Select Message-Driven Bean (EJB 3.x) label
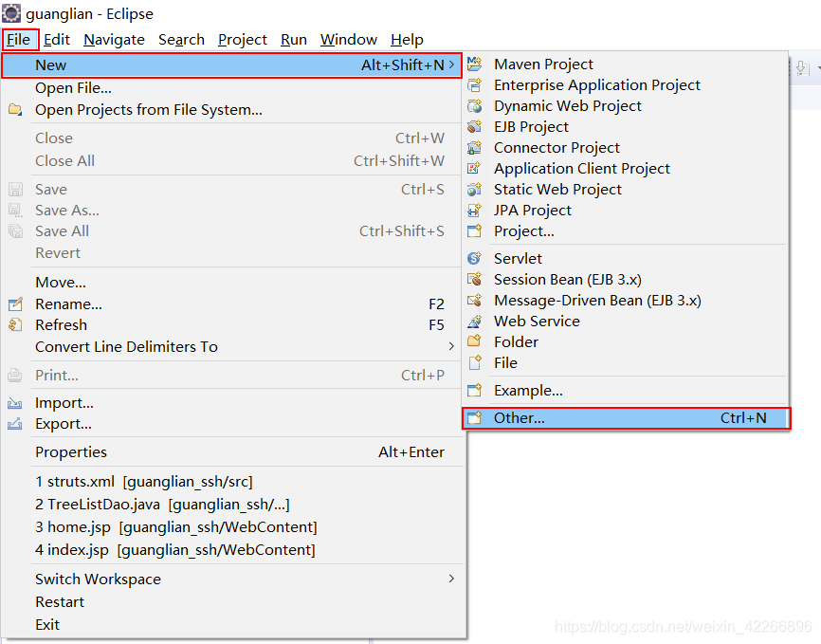Image resolution: width=821 pixels, height=644 pixels. coord(597,301)
